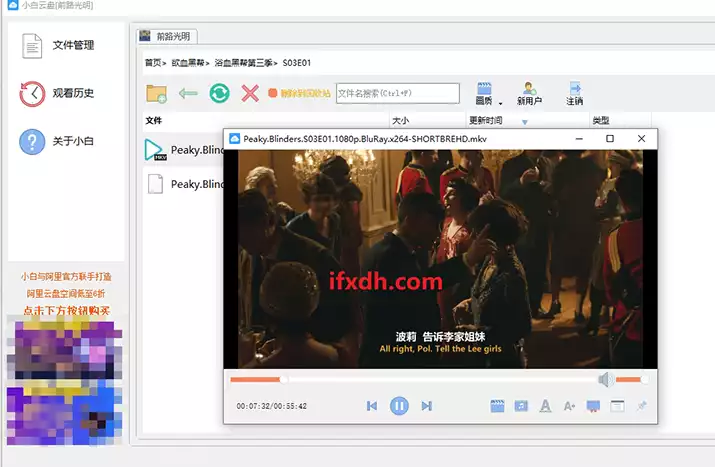715x467 pixels.
Task: Go to 首页 in breadcrumb
Action: pyautogui.click(x=153, y=63)
